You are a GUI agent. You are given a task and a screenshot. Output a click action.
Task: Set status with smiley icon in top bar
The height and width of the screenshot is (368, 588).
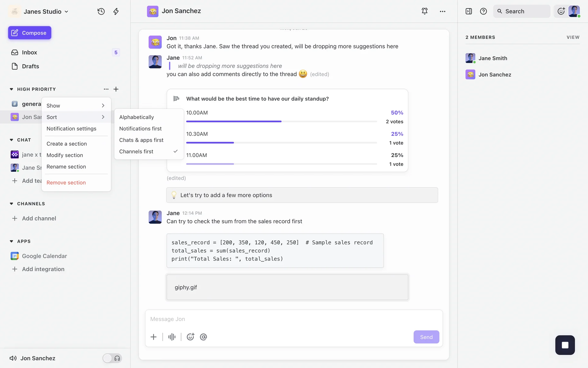(561, 11)
